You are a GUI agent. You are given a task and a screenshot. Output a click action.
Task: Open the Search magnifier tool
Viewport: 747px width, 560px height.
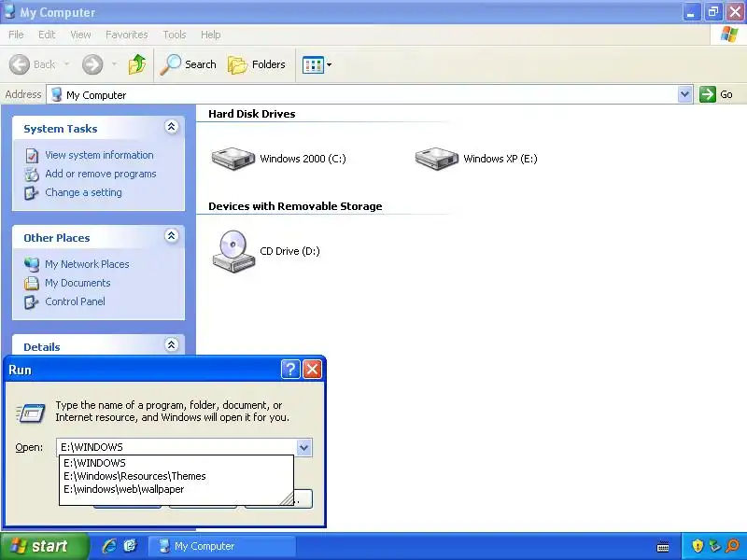[189, 64]
